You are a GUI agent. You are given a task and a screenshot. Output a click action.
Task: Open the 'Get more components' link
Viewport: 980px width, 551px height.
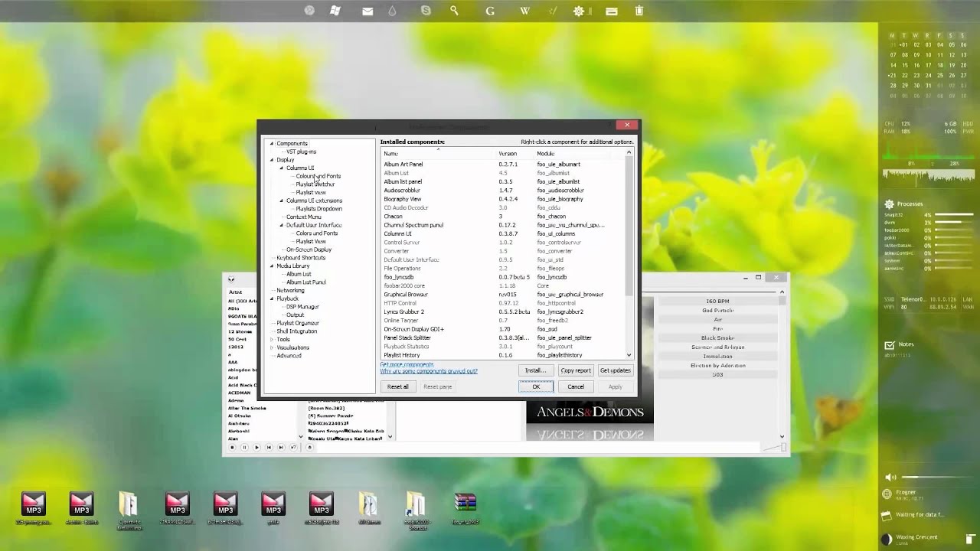point(407,364)
